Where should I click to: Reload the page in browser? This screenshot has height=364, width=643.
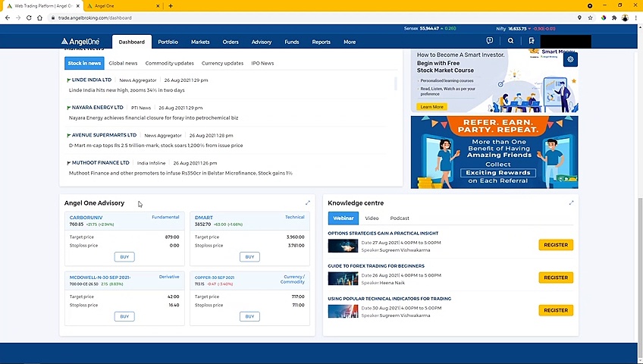29,17
